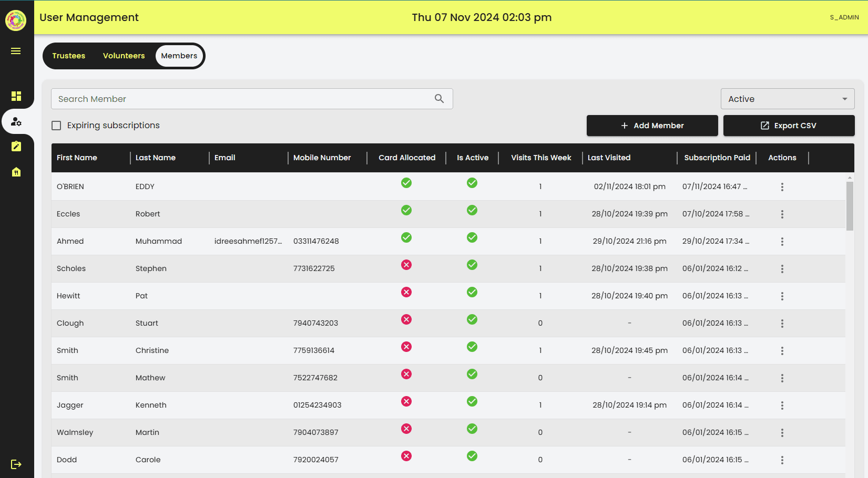Open actions menu for O'BRIEN row
Viewport: 868px width, 478px height.
(x=782, y=187)
